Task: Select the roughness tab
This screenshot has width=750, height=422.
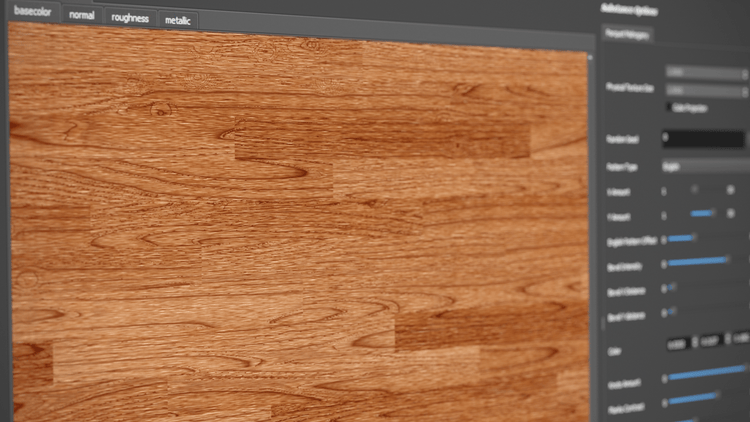Action: click(x=130, y=18)
